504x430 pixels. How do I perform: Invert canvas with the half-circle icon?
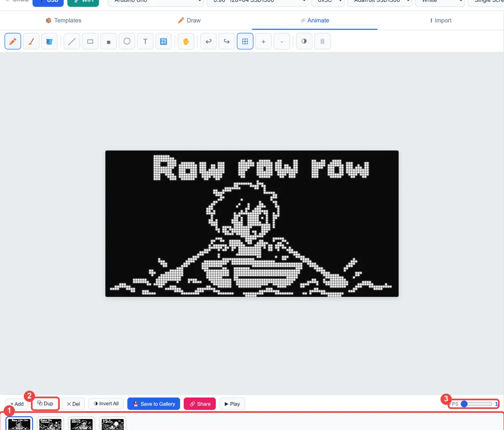tap(304, 42)
